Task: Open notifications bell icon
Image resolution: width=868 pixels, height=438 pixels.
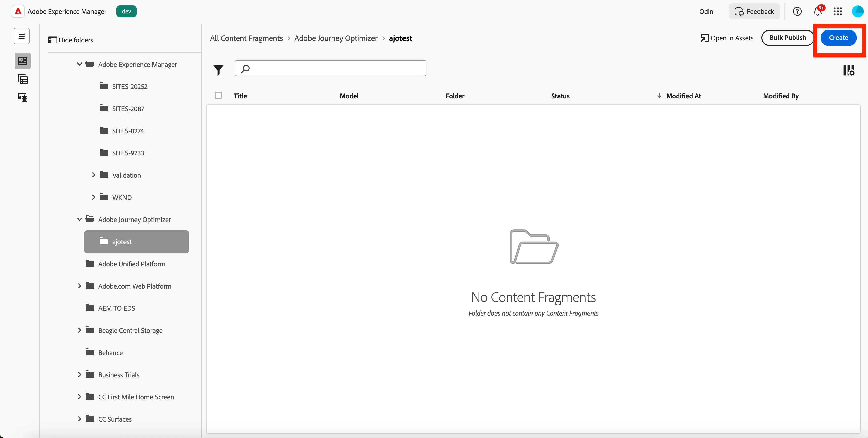Action: [817, 11]
